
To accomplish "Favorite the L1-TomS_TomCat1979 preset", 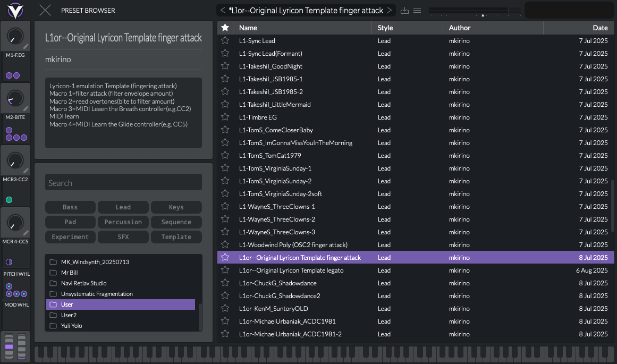I will click(225, 155).
